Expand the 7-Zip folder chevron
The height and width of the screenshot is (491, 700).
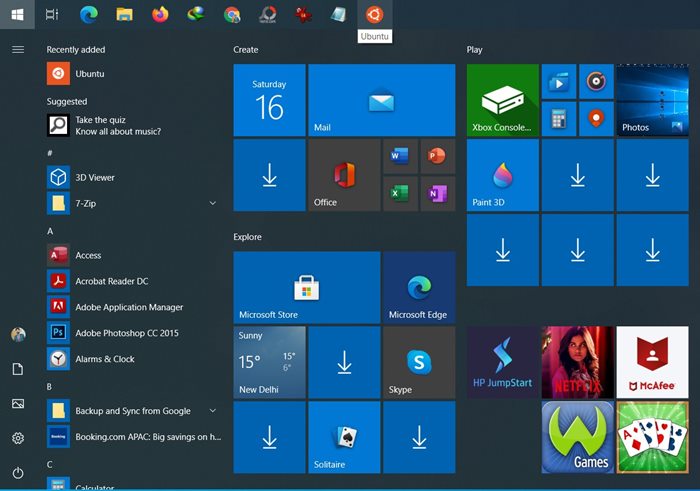213,203
